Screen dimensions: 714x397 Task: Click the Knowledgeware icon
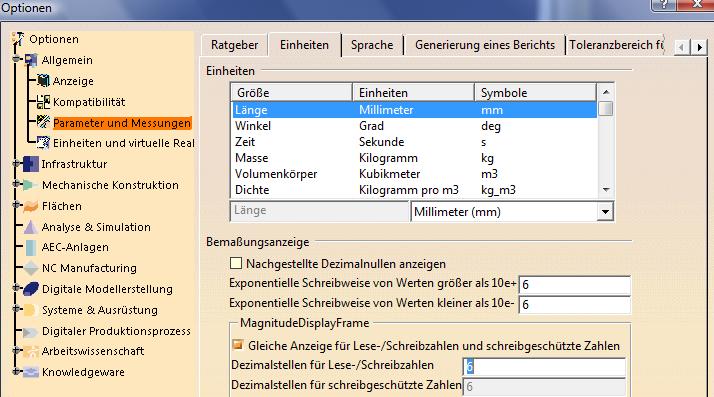[x=31, y=372]
